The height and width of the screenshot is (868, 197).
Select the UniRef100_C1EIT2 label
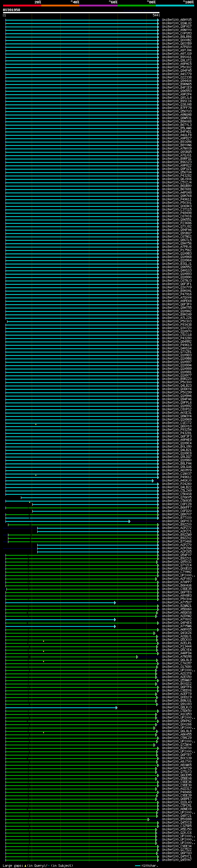point(176,423)
